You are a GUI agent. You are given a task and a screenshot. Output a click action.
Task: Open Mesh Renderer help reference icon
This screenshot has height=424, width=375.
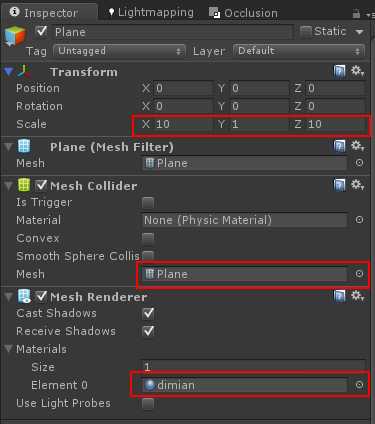[339, 296]
